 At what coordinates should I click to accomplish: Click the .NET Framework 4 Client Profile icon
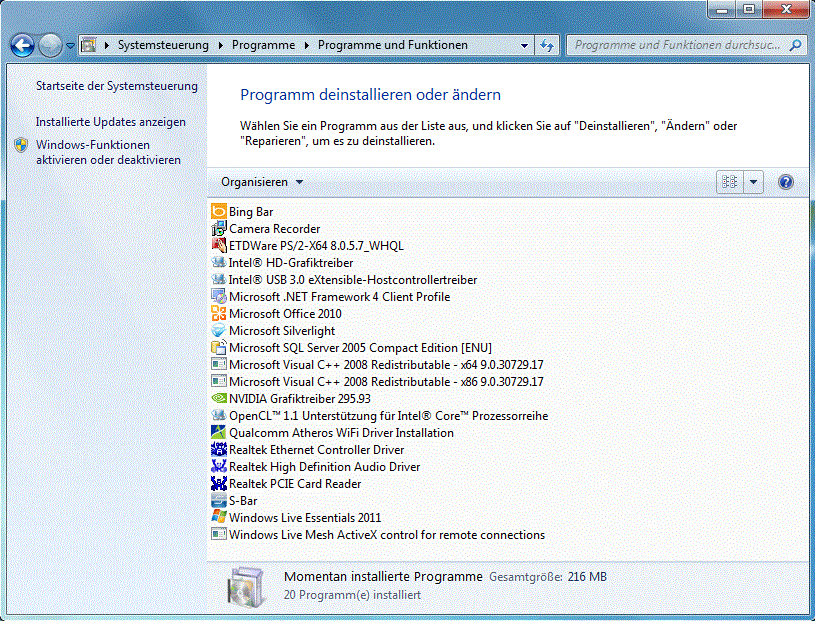click(219, 297)
